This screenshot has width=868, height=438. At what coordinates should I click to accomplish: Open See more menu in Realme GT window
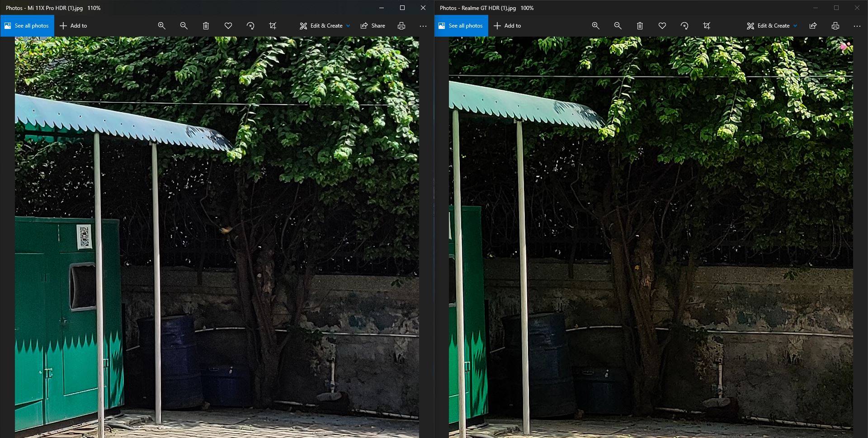pyautogui.click(x=857, y=26)
